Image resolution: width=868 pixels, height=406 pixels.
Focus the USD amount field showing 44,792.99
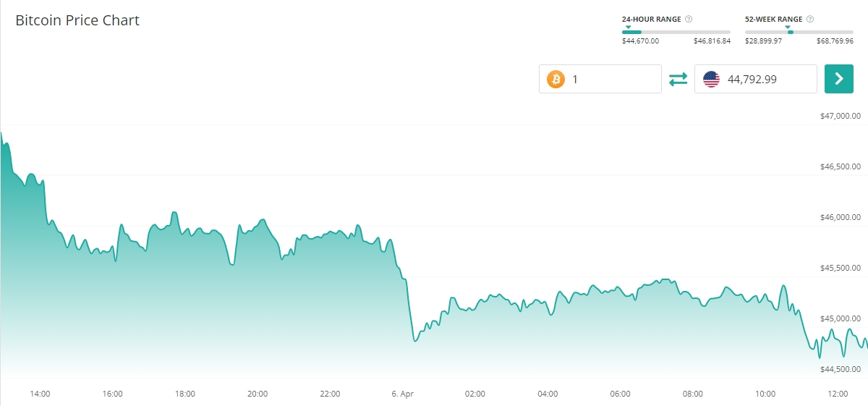coord(768,79)
